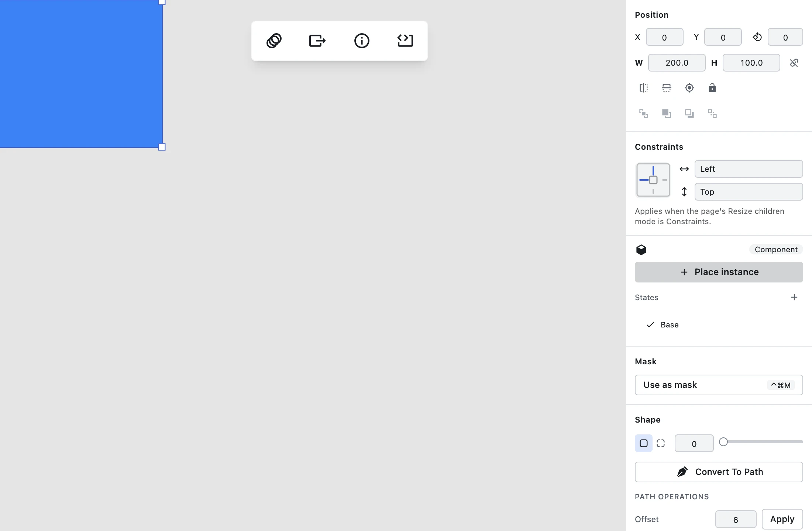Select the individual corners radius mode
Viewport: 812px width, 531px height.
[x=661, y=443]
